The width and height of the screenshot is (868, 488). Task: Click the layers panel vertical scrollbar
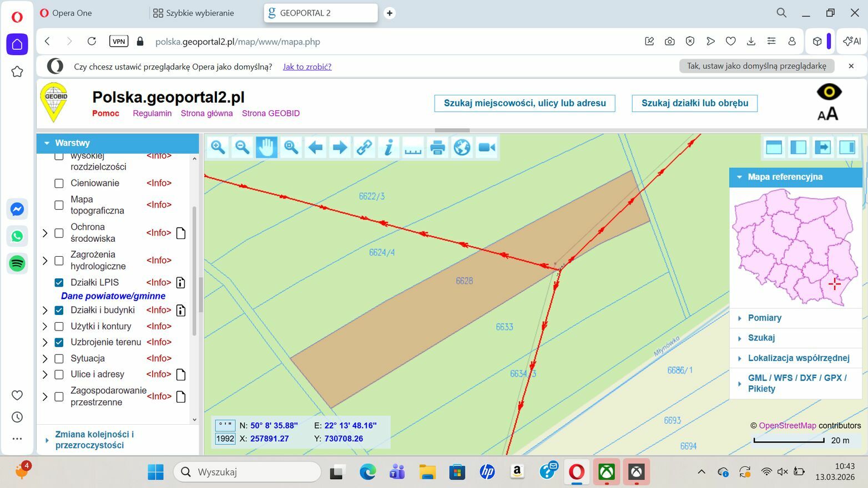(x=194, y=271)
